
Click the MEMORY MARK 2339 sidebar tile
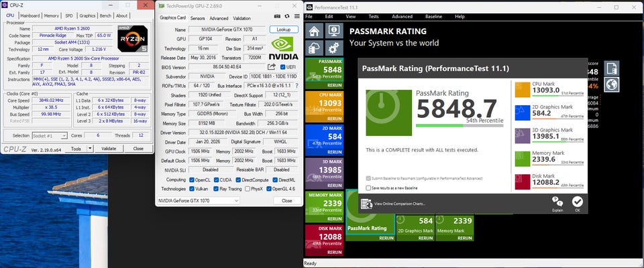coord(325,206)
